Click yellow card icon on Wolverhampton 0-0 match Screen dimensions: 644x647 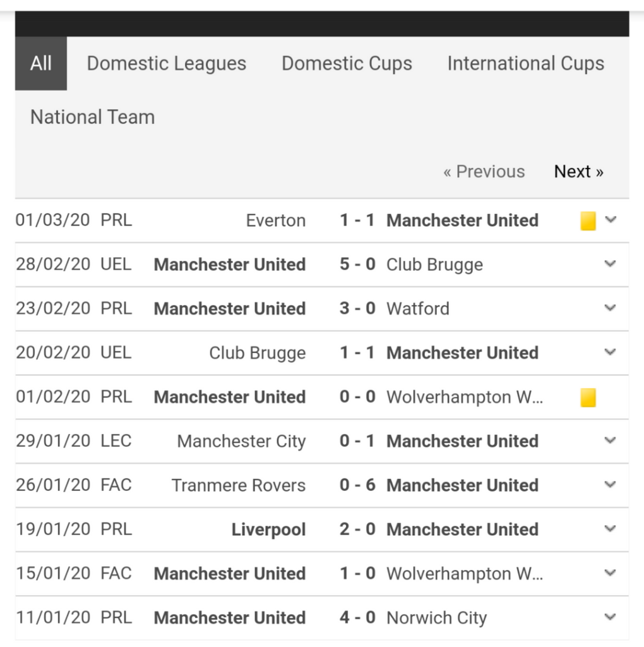point(588,397)
